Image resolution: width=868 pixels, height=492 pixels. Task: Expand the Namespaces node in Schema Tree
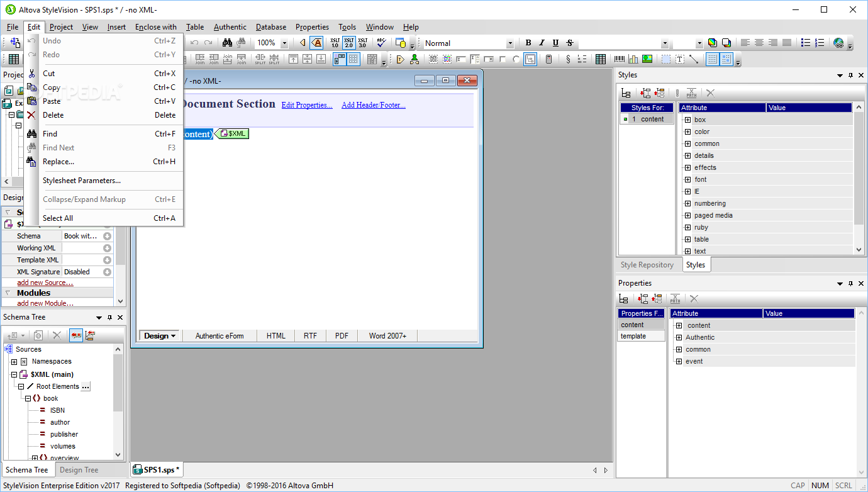click(14, 362)
